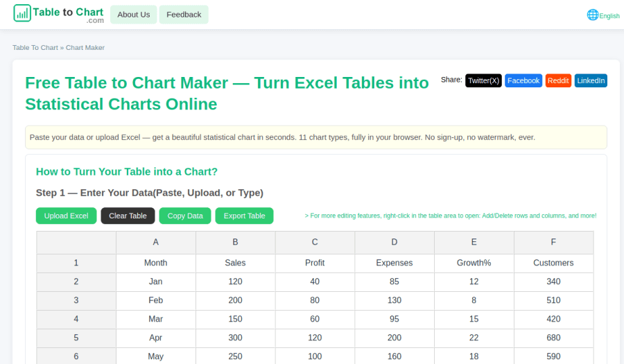Click the globe language icon
Viewport: 624px width, 364px height.
pos(593,15)
